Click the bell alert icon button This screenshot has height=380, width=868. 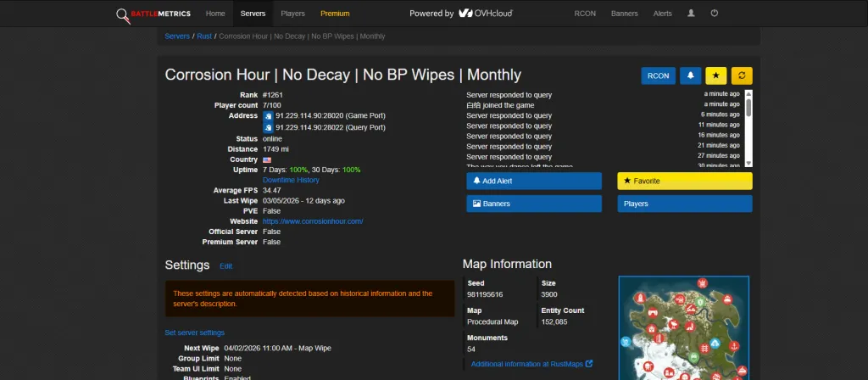pos(691,75)
